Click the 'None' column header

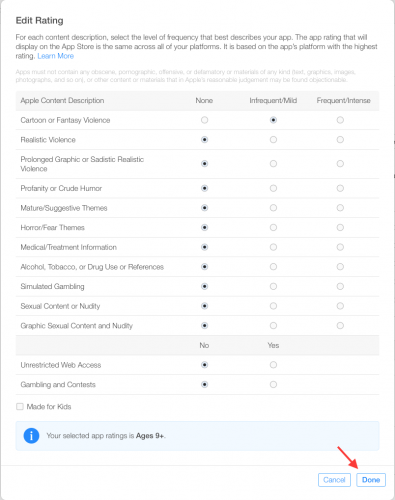point(204,101)
